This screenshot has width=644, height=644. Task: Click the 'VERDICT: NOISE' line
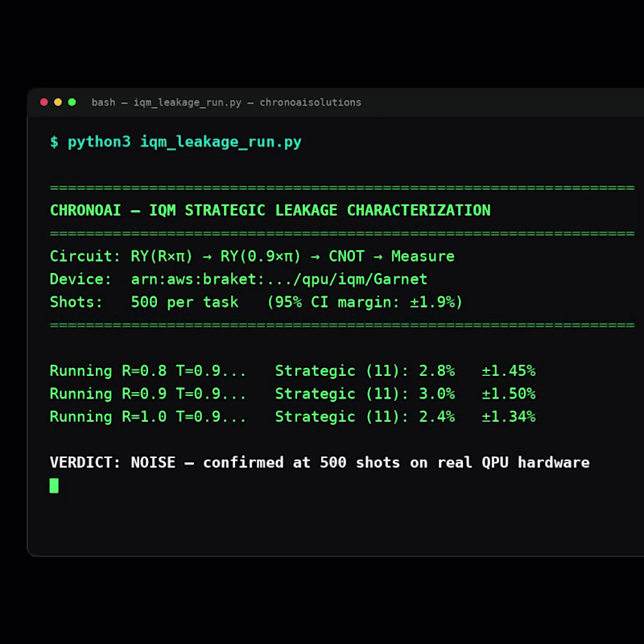click(320, 462)
